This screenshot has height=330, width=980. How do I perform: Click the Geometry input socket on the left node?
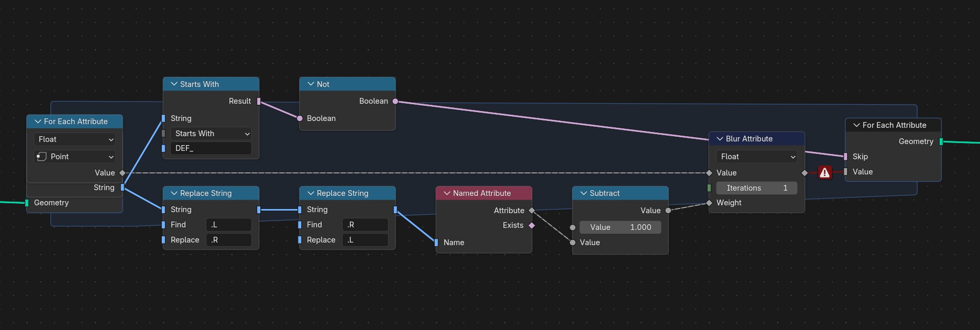click(x=27, y=203)
